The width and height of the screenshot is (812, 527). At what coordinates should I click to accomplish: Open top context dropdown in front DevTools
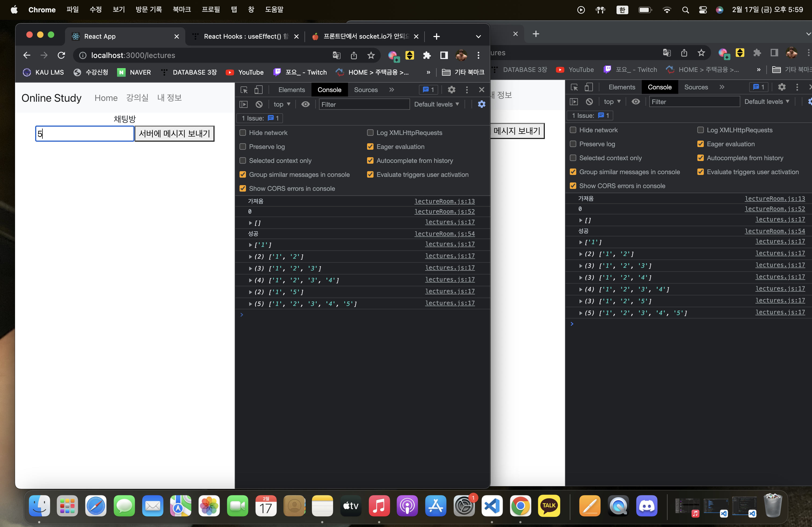(x=282, y=104)
